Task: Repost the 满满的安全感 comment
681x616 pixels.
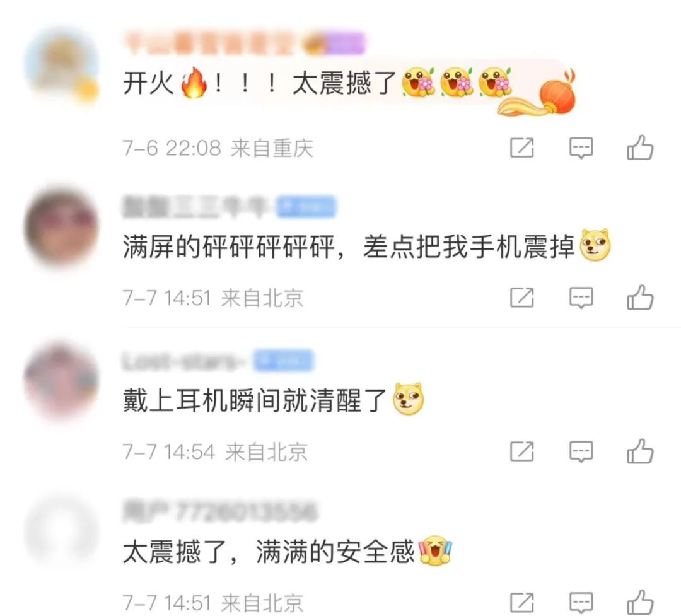Action: pos(521,603)
